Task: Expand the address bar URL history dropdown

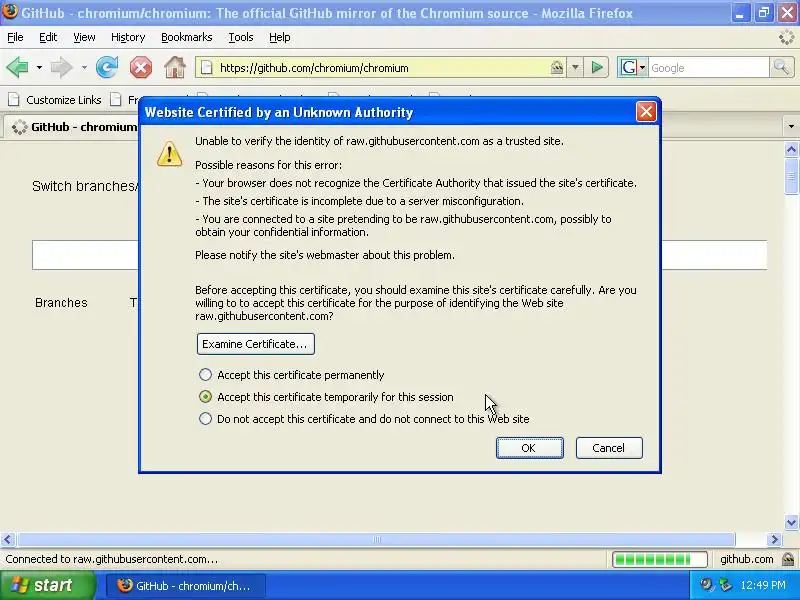Action: click(575, 67)
